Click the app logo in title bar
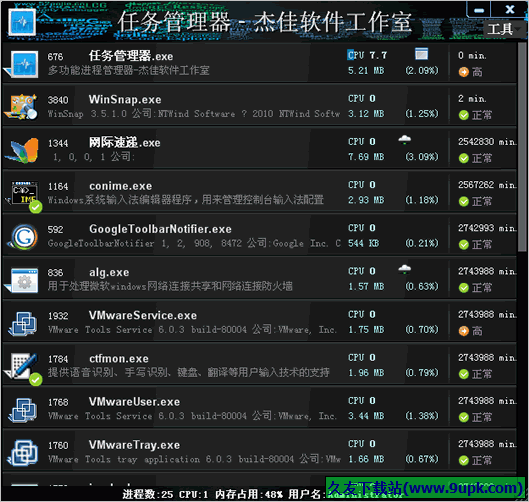529x502 pixels. (22, 22)
